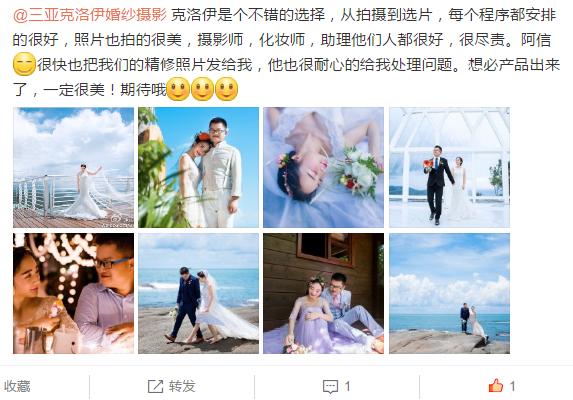Viewport: 573px width, 400px height.
Task: Open the couple with bokeh lights photo
Action: [x=73, y=293]
